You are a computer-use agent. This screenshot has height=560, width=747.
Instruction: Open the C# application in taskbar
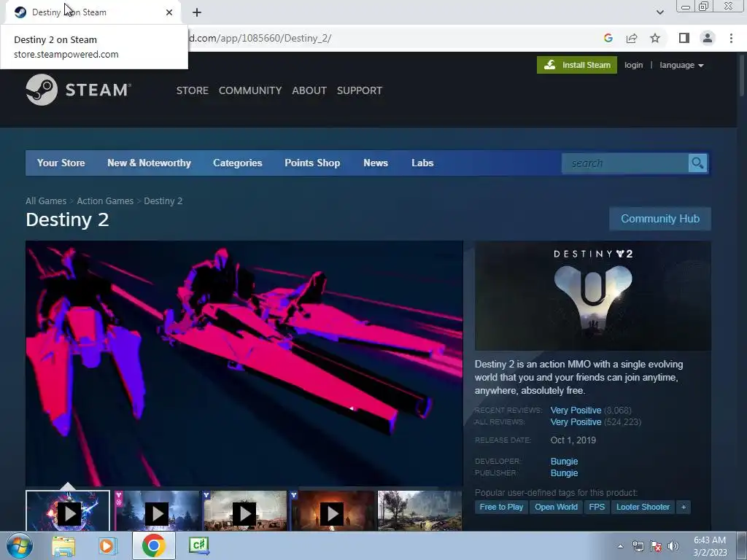pos(198,545)
